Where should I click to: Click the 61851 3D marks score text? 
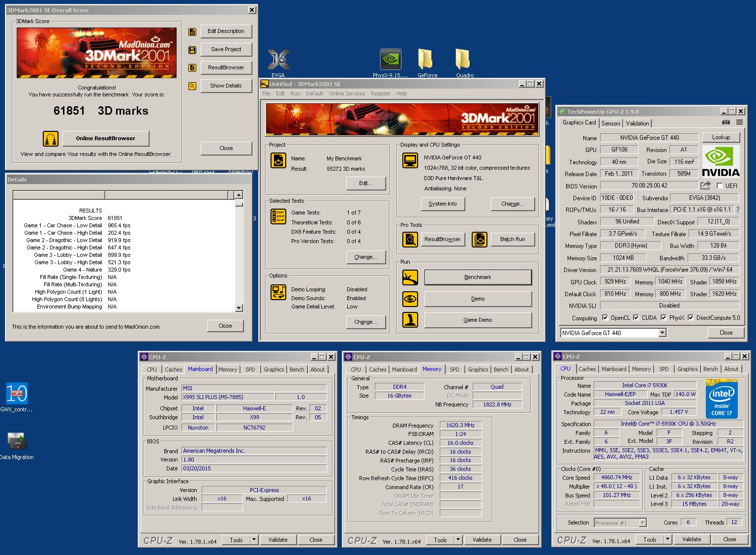point(101,111)
